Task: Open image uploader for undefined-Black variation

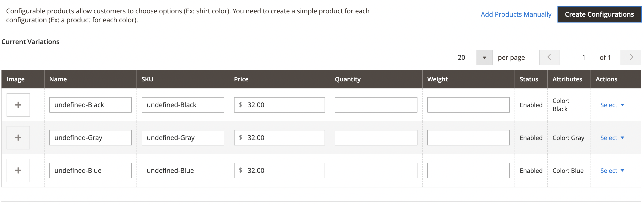Action: 18,105
